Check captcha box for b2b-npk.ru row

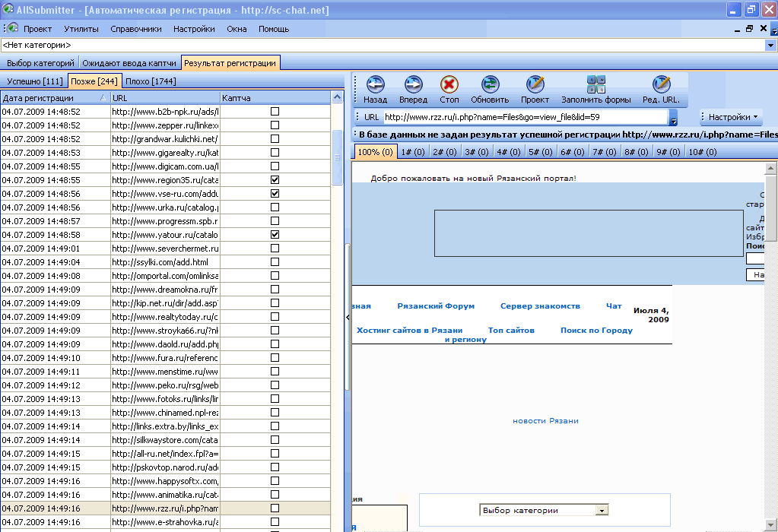275,112
